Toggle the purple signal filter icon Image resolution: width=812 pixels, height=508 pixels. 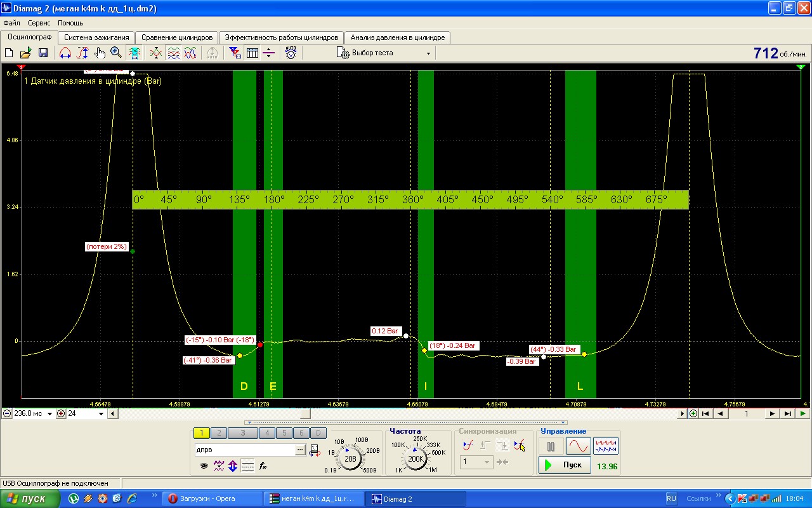[x=219, y=465]
